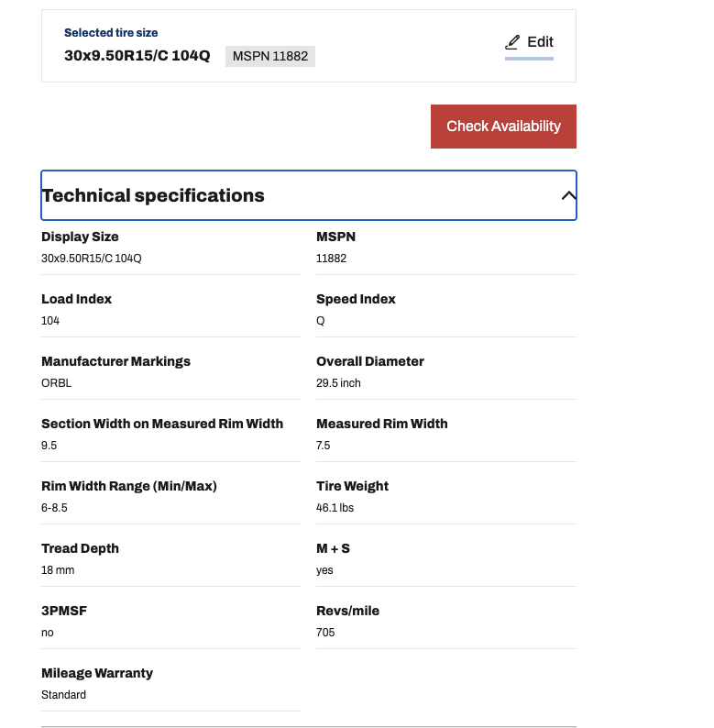Click the Revs/mile value 705
This screenshot has width=714, height=728.
tap(325, 633)
